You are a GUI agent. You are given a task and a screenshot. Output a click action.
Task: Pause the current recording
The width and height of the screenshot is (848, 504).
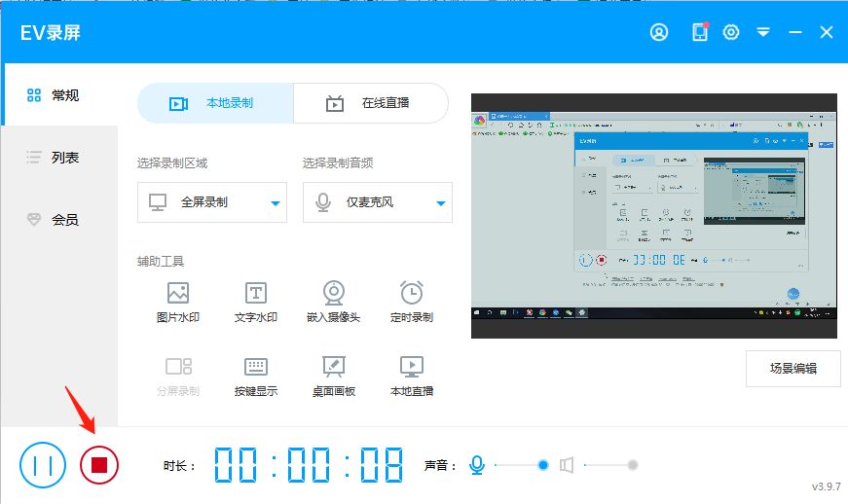pyautogui.click(x=42, y=465)
